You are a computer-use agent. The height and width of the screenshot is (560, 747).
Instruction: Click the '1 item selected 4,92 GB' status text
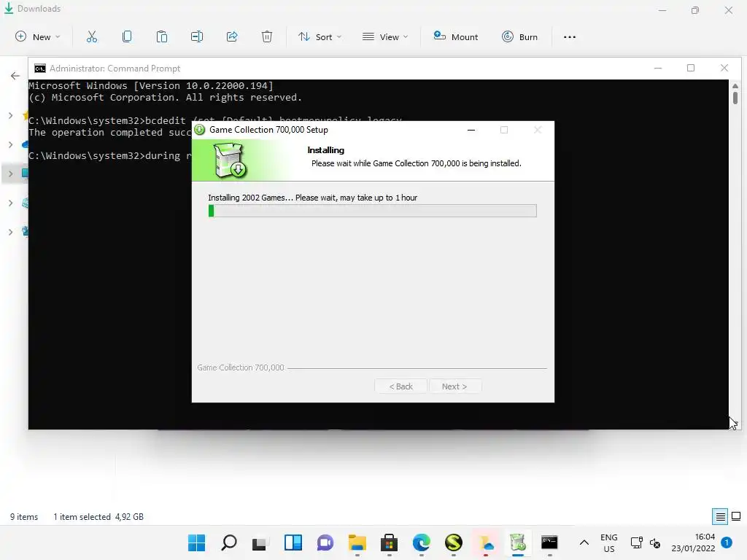click(x=98, y=517)
